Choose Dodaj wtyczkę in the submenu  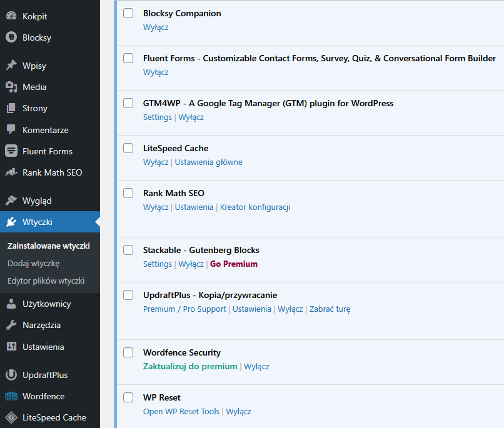tap(33, 263)
